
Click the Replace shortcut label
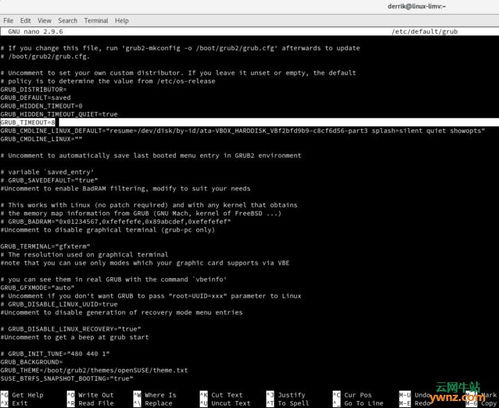(x=158, y=403)
